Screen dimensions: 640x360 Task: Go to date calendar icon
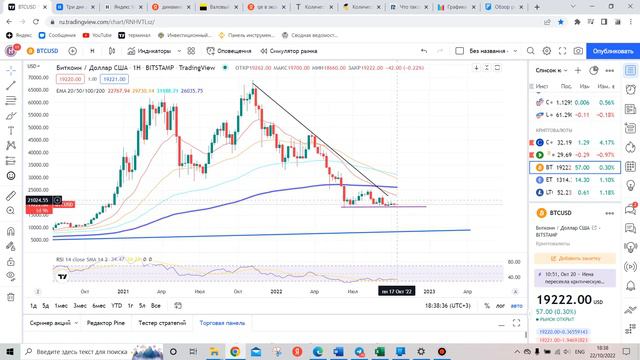[178, 305]
